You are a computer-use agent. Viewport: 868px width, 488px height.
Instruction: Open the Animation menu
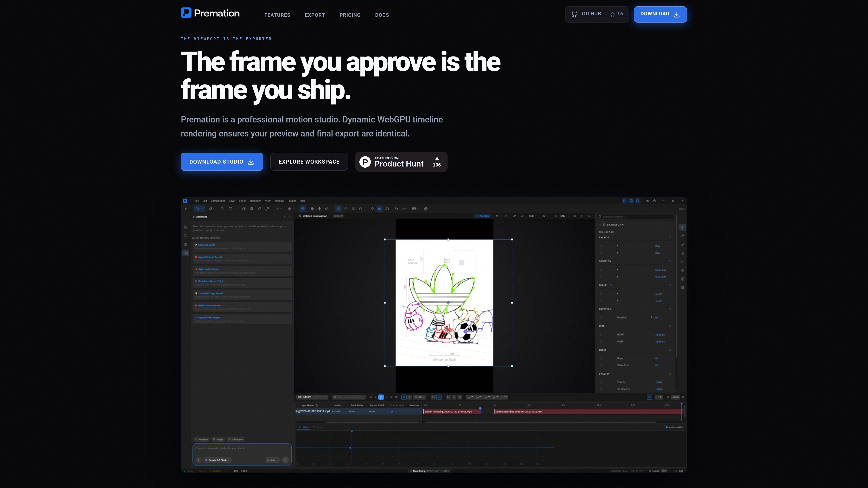pos(255,201)
